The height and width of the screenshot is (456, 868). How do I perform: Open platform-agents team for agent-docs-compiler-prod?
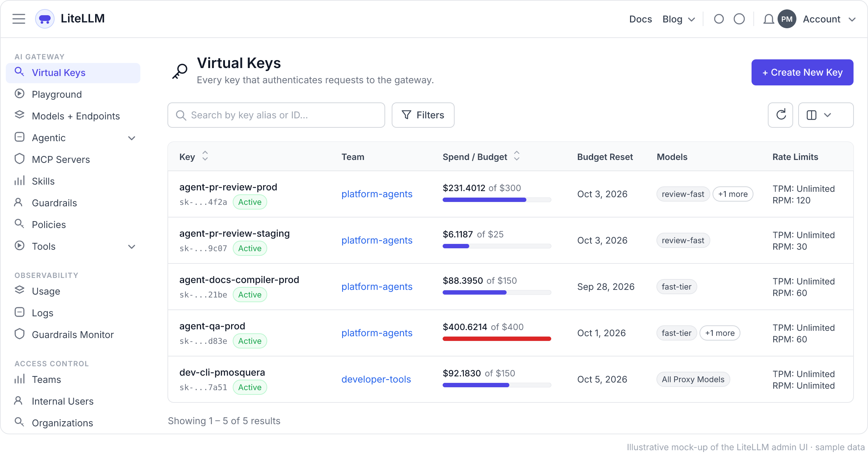pyautogui.click(x=377, y=287)
